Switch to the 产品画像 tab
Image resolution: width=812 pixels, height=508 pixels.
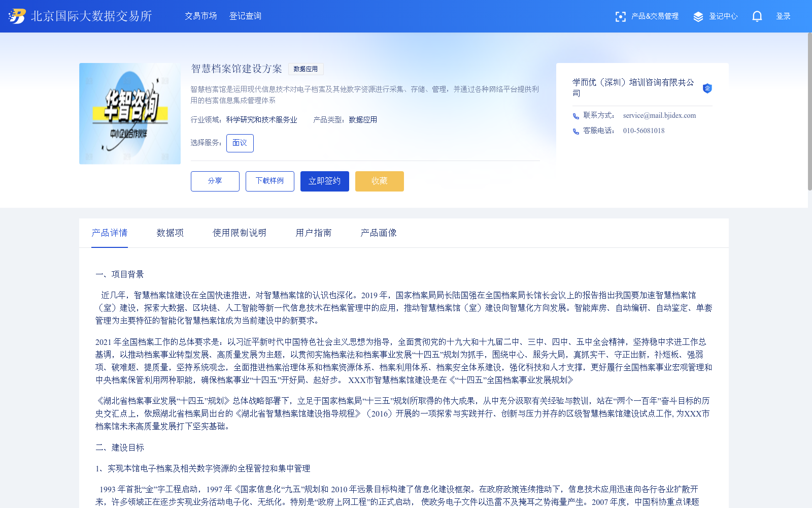pyautogui.click(x=379, y=233)
